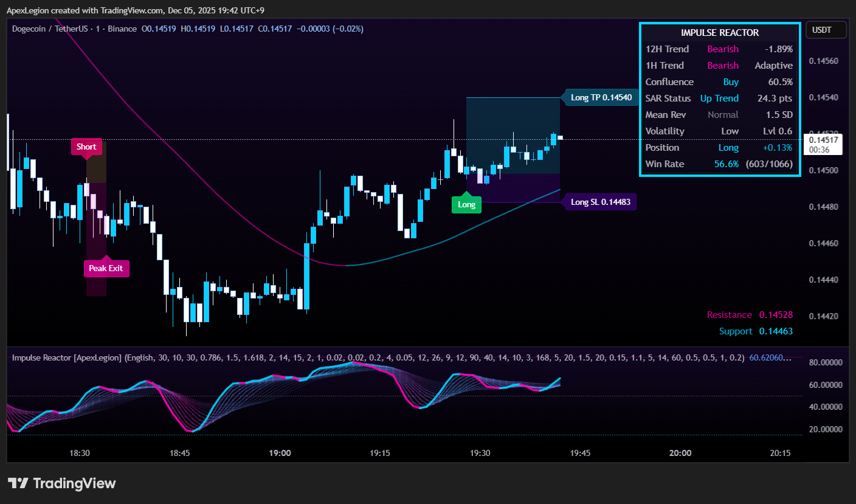Click the (603/1066) trade count
Screen dimensions: 856x504
point(769,164)
